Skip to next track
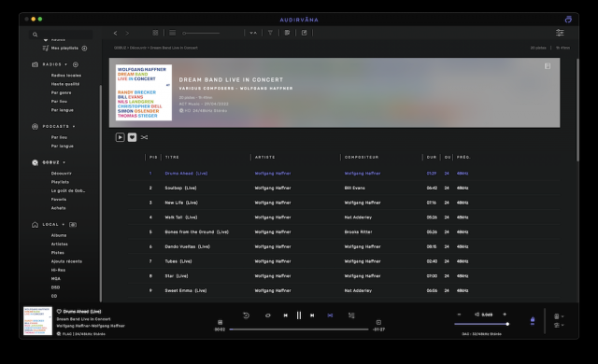This screenshot has height=364, width=598. tap(312, 315)
